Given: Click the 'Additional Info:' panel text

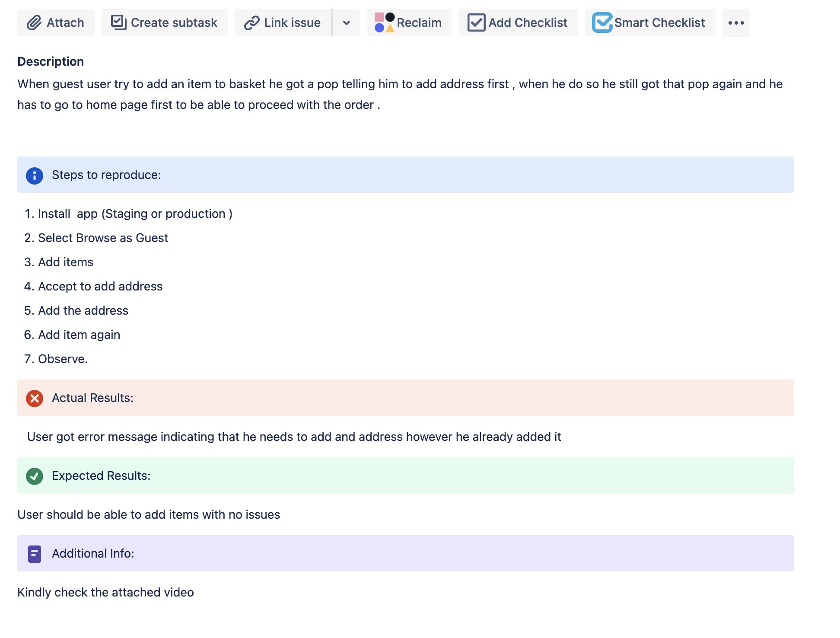Looking at the screenshot, I should coord(93,553).
